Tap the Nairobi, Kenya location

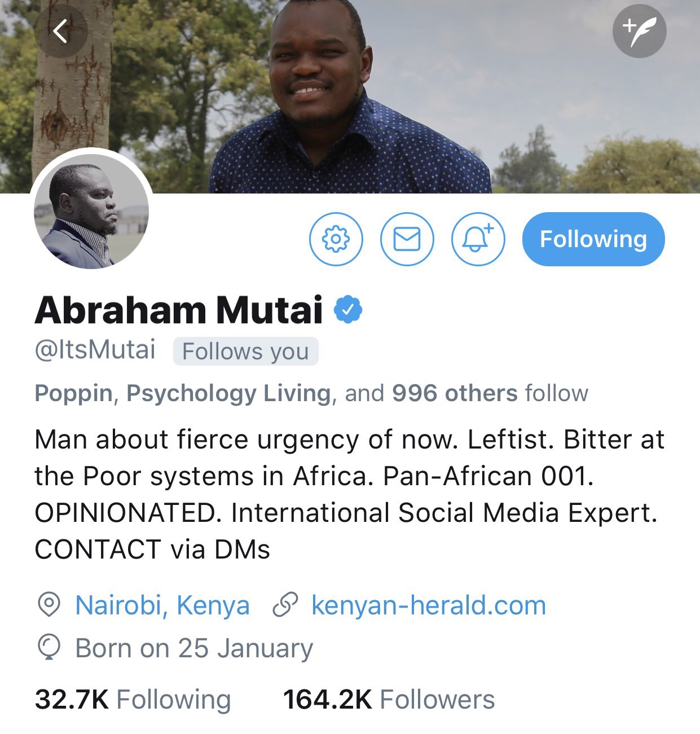162,605
